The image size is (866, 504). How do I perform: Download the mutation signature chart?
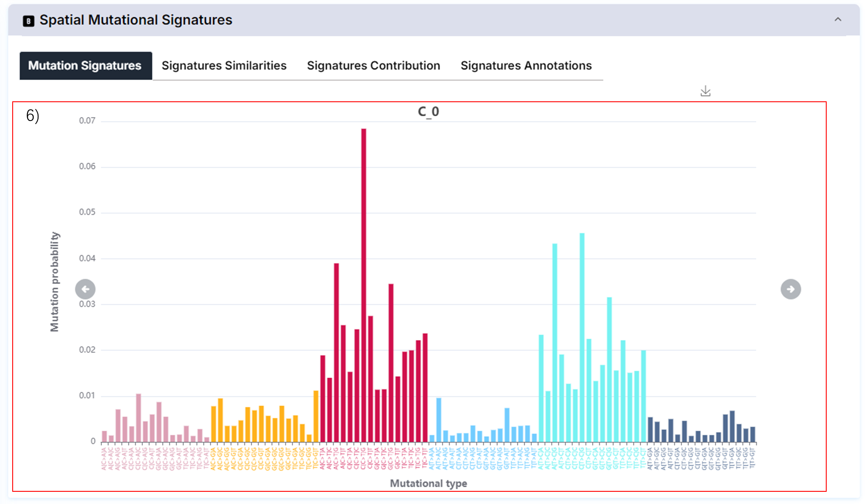[705, 91]
